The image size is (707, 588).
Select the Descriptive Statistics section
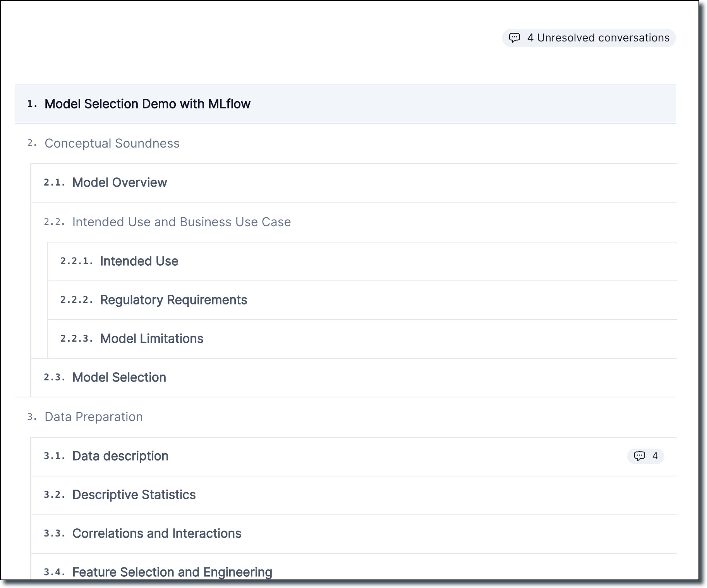(x=134, y=495)
